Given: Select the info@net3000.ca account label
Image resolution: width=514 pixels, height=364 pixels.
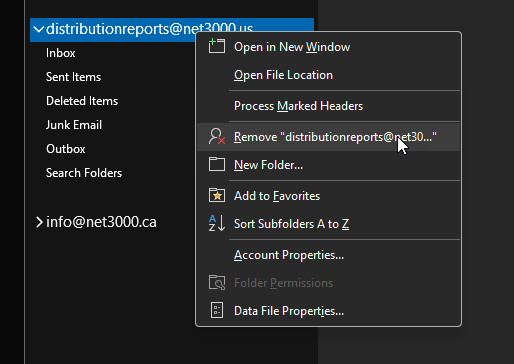Looking at the screenshot, I should [101, 222].
